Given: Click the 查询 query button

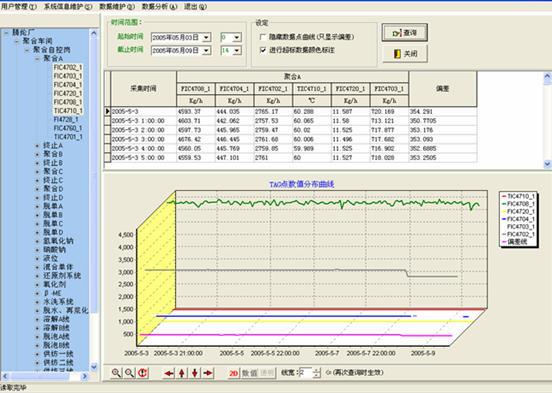Looking at the screenshot, I should tap(405, 33).
